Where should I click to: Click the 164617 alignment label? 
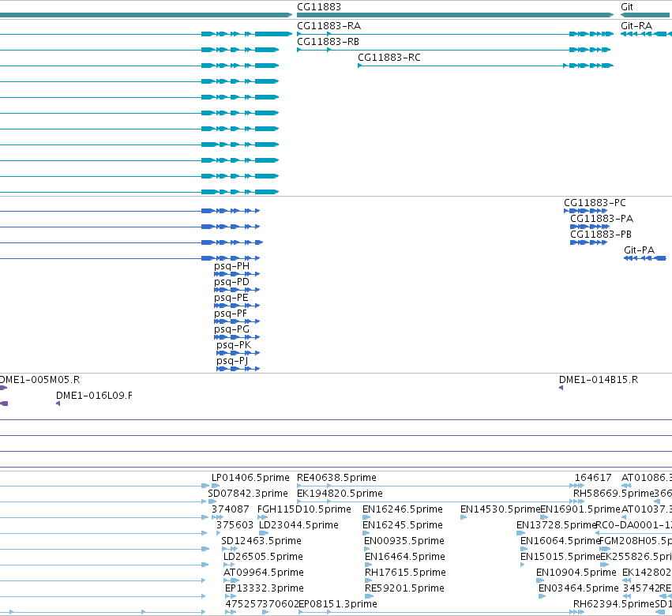click(593, 478)
